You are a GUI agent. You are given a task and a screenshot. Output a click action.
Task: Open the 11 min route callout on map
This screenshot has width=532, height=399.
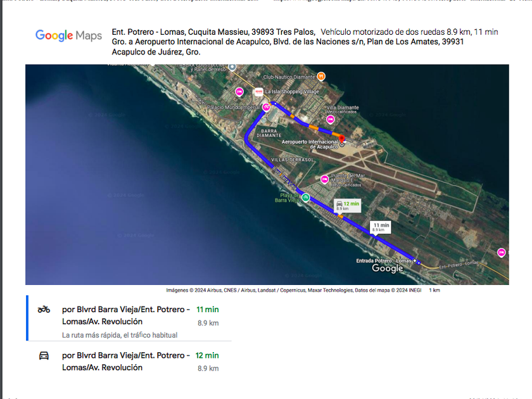(x=381, y=227)
